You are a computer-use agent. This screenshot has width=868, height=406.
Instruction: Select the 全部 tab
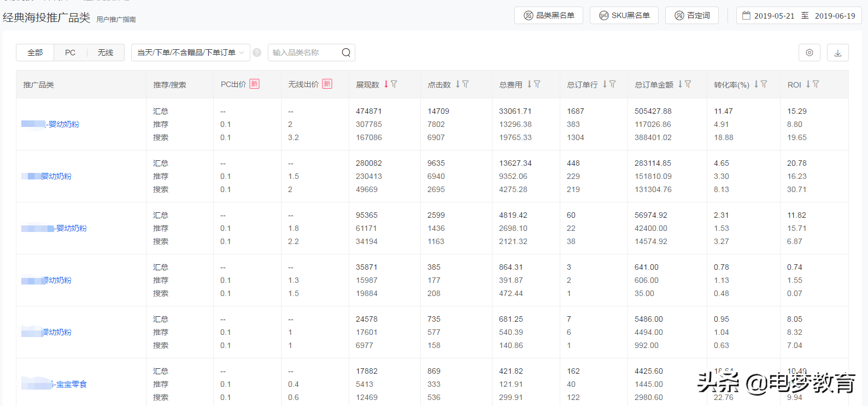click(35, 53)
